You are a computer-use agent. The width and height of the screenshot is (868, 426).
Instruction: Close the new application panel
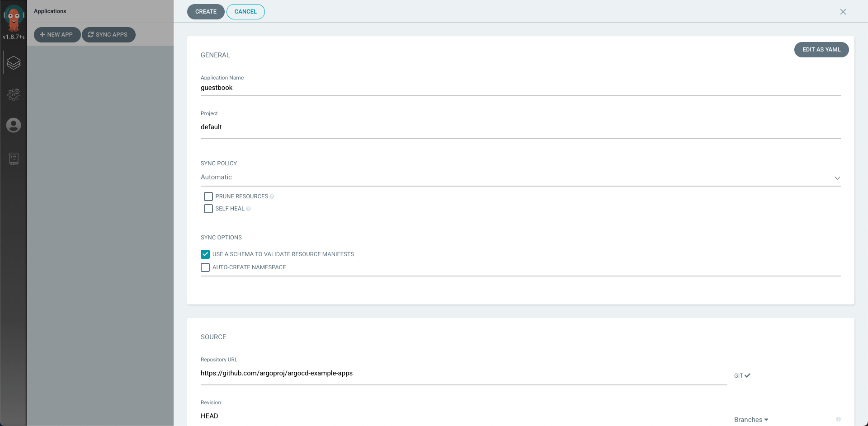click(x=843, y=12)
